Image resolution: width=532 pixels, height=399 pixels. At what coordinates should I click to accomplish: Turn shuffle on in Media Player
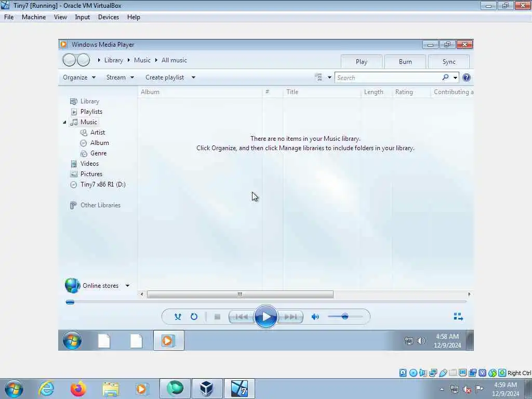(x=178, y=316)
